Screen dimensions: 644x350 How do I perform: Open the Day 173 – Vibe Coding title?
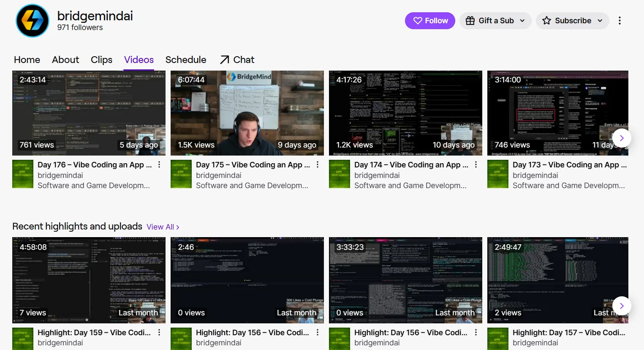coord(570,165)
